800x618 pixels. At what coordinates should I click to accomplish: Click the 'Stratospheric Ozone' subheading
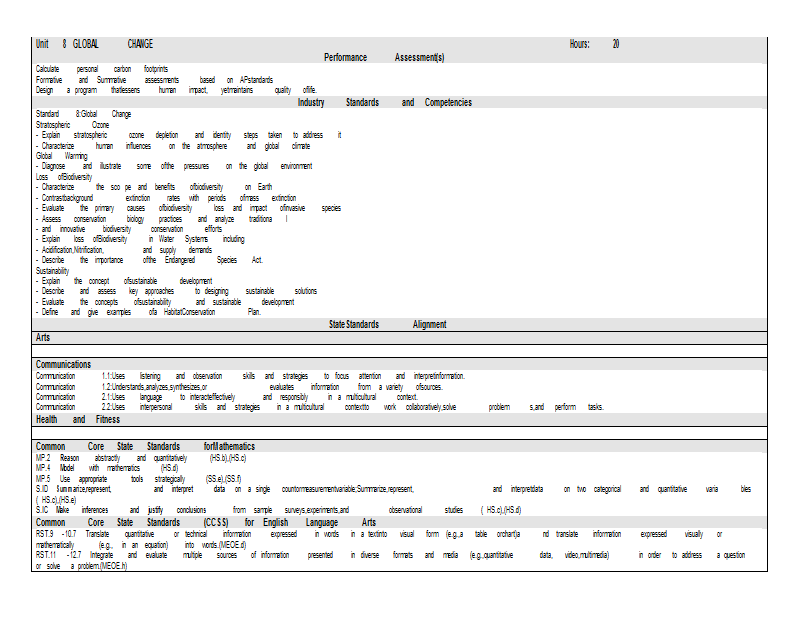(72, 125)
